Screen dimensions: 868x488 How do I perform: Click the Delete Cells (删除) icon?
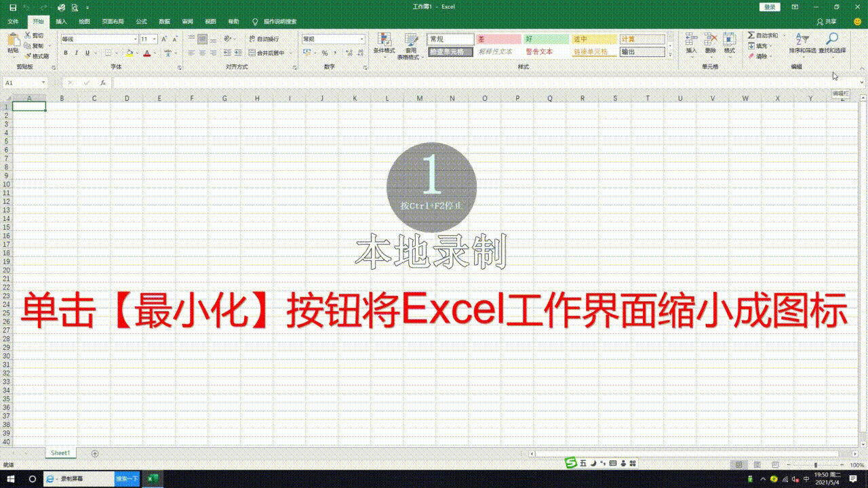pos(711,41)
